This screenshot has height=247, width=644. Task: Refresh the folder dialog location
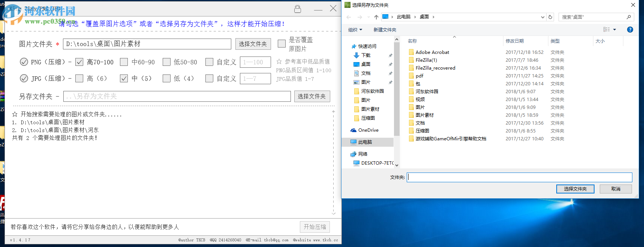[x=550, y=17]
